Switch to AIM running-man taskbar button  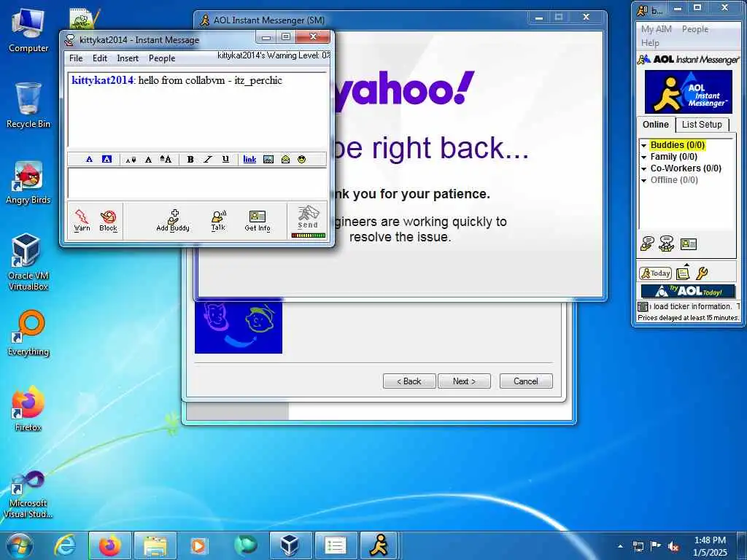(379, 545)
